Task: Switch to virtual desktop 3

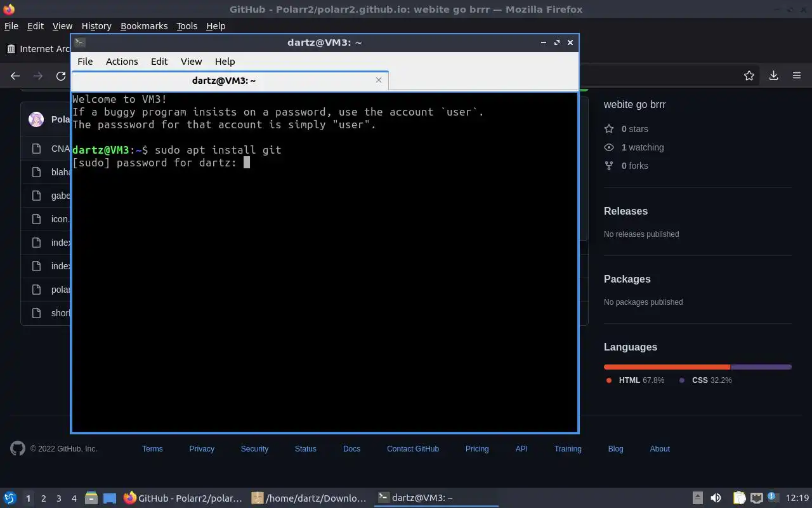Action: point(58,498)
